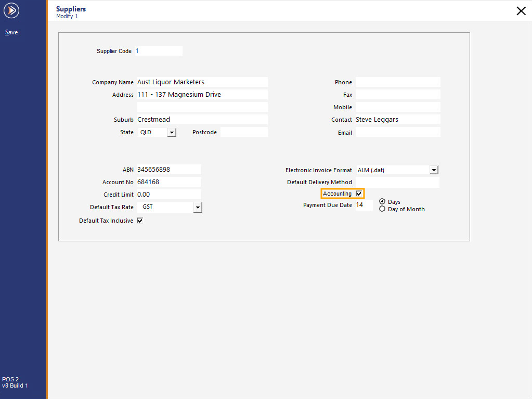532x399 pixels.
Task: Click the Save link
Action: coord(11,32)
